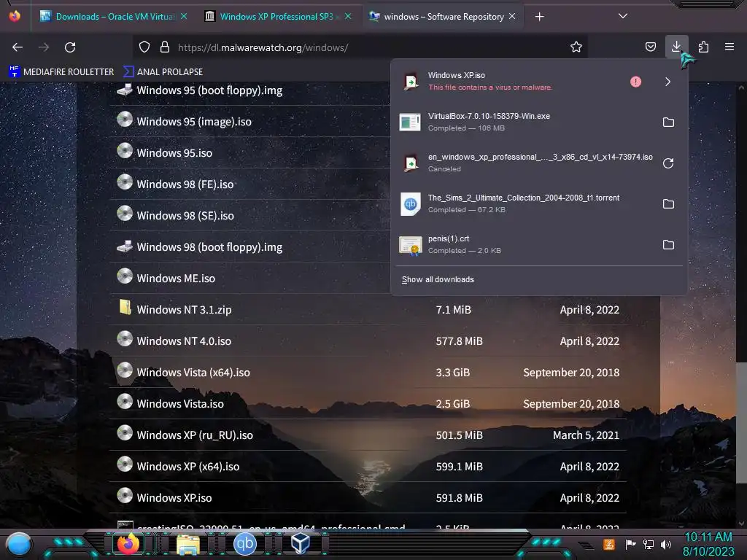This screenshot has height=560, width=747.
Task: Download Windows XP (ru_RU).iso
Action: coord(194,435)
